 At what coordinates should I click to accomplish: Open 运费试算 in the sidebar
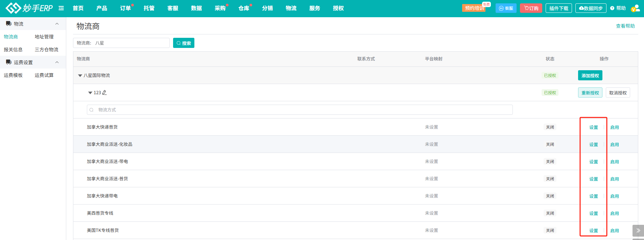44,75
